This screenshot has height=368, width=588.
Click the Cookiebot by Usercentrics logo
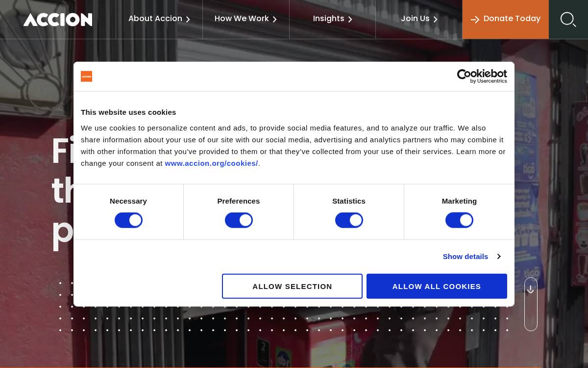[482, 76]
